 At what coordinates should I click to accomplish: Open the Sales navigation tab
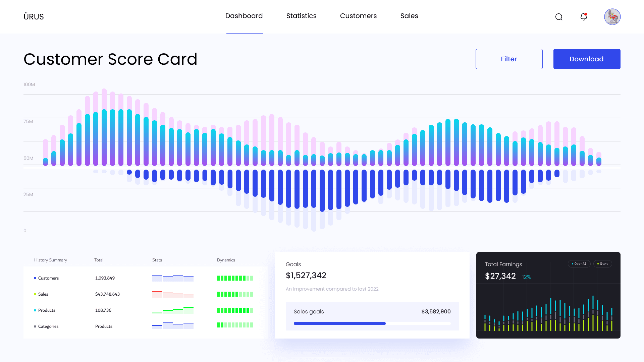tap(409, 16)
